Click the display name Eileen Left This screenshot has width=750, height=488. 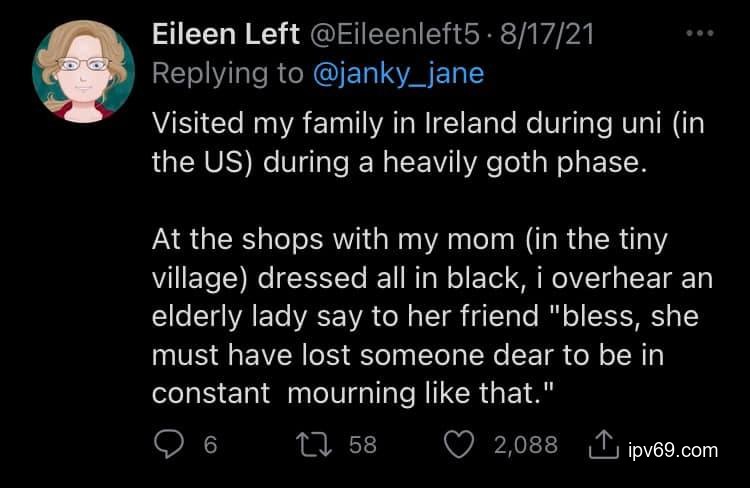pos(225,34)
